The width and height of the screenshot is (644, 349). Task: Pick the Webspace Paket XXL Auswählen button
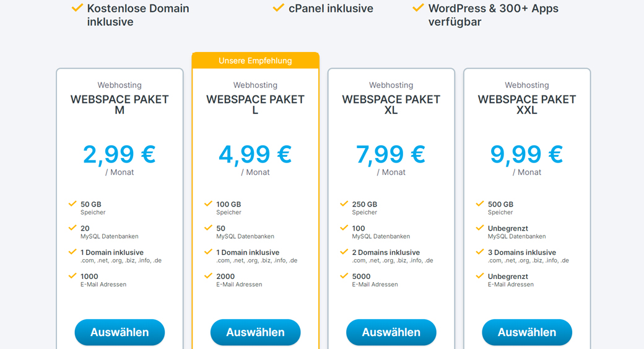click(527, 332)
